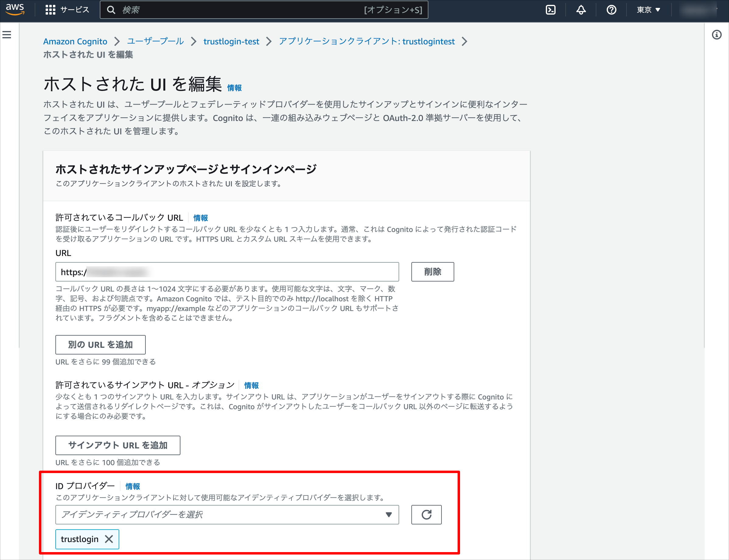Open 情報 link for サインアウト URL
This screenshot has width=729, height=560.
[251, 385]
